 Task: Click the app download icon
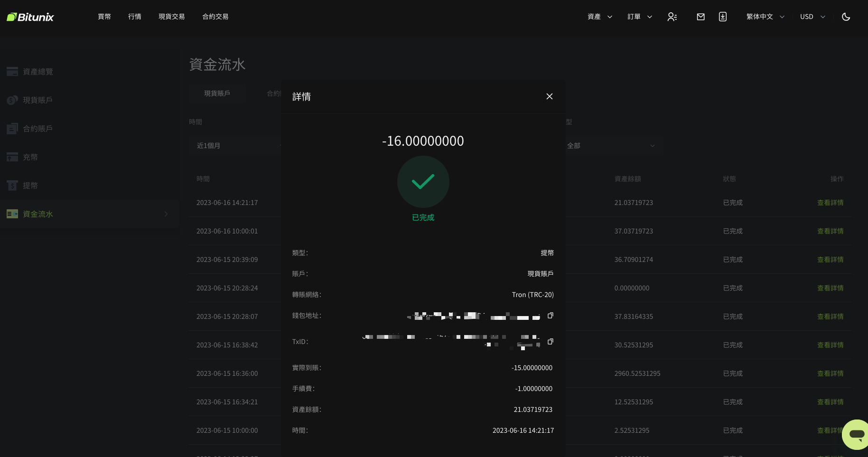[722, 17]
